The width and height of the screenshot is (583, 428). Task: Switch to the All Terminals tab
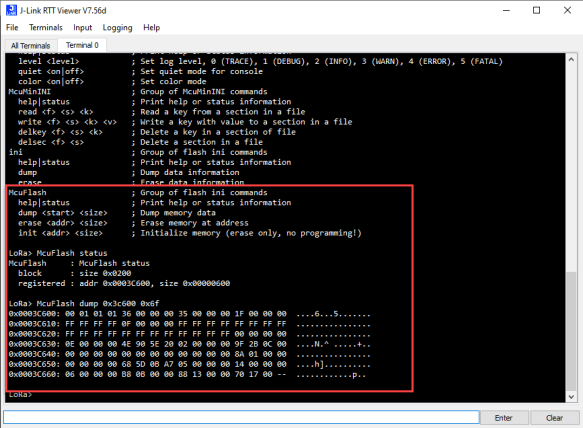pos(30,46)
